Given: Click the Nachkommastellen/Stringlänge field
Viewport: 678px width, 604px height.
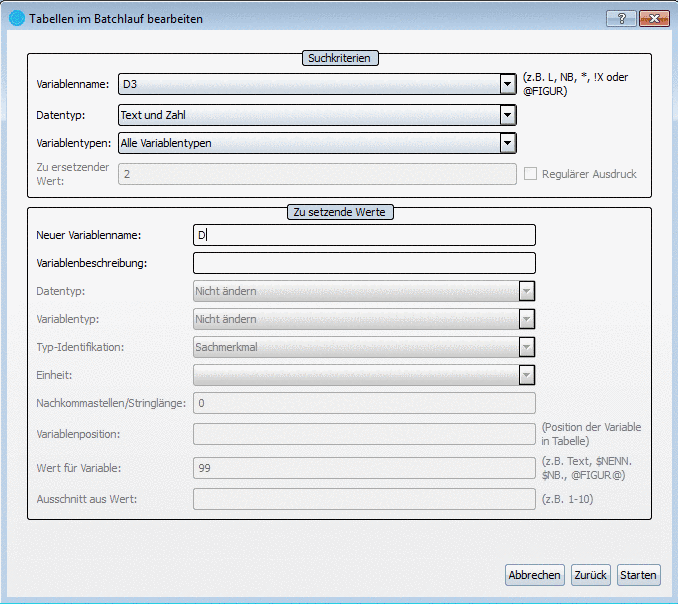Looking at the screenshot, I should coord(364,403).
